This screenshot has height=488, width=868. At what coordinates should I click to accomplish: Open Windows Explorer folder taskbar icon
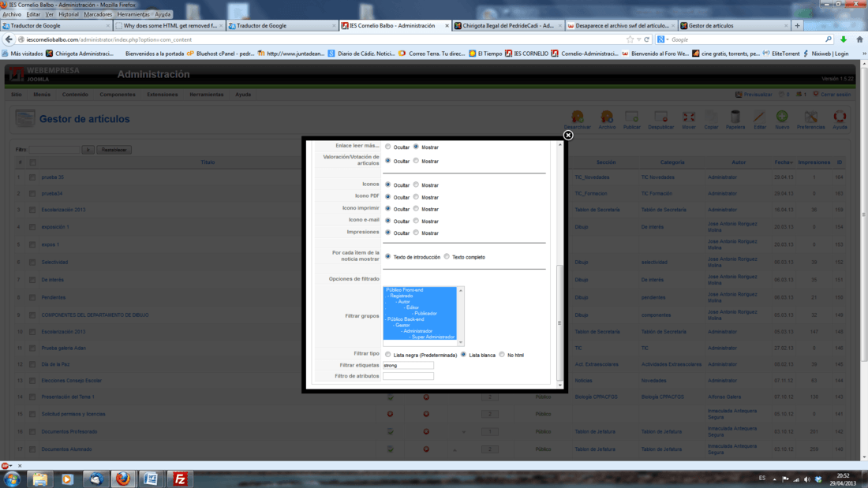pyautogui.click(x=39, y=479)
